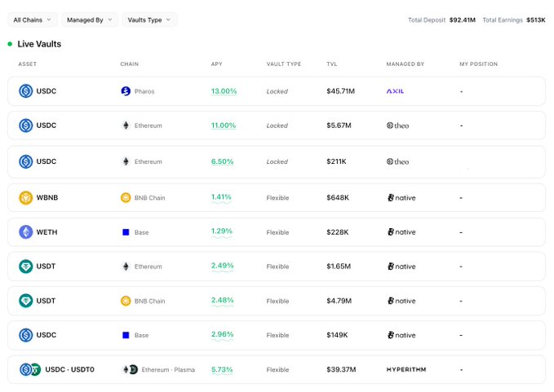This screenshot has width=554, height=392.
Task: Click the 2.48% APY value
Action: click(222, 300)
